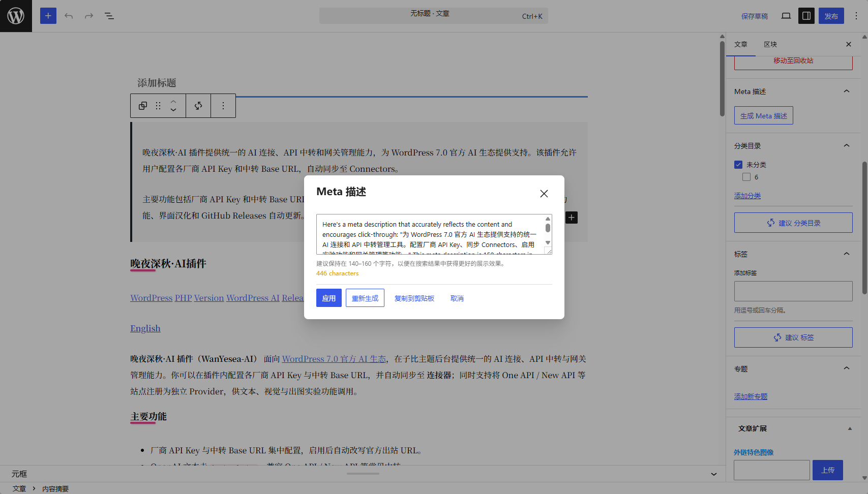Collapse the 文章扩展 meta box
Screen dimensions: 868x494
850,428
